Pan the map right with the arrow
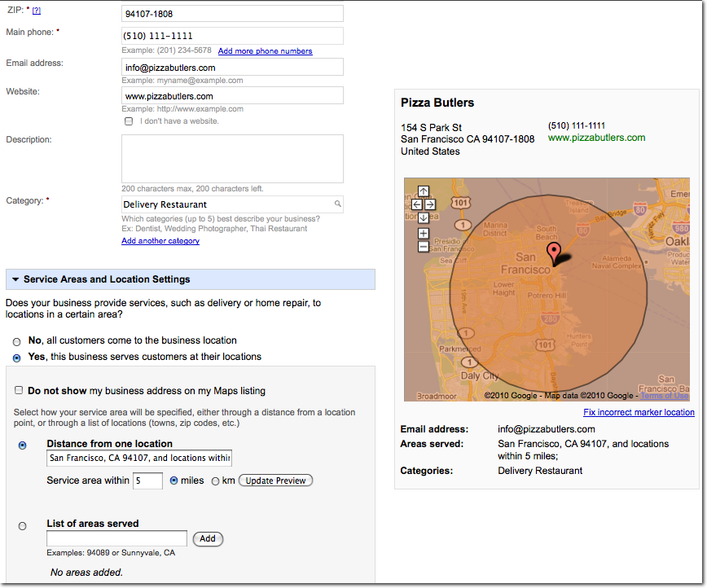 430,204
